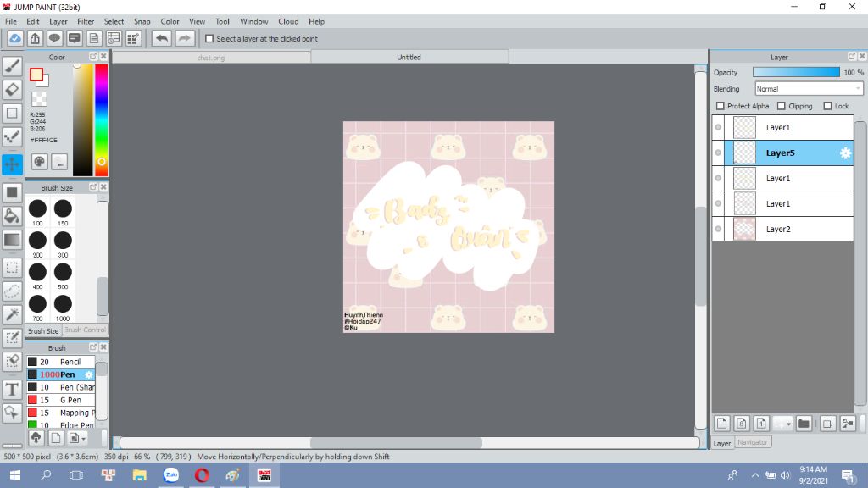Click the panel grid edit icon in toolbar
This screenshot has width=868, height=488.
[x=133, y=39]
